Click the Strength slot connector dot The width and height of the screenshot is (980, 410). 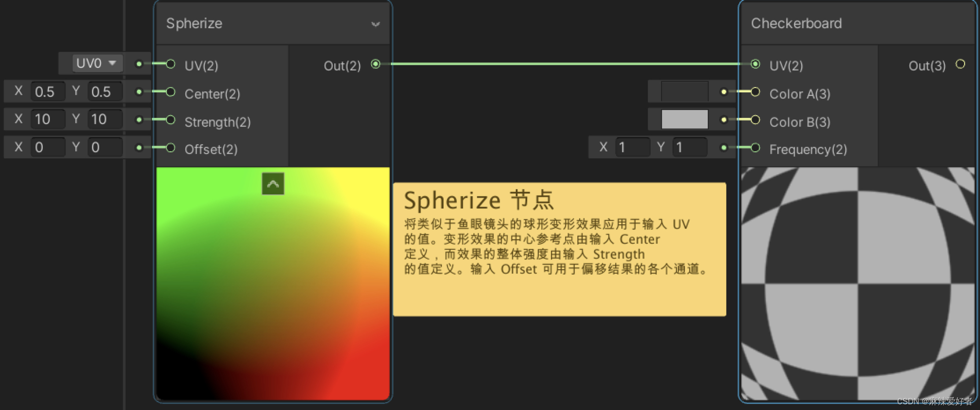pos(139,120)
